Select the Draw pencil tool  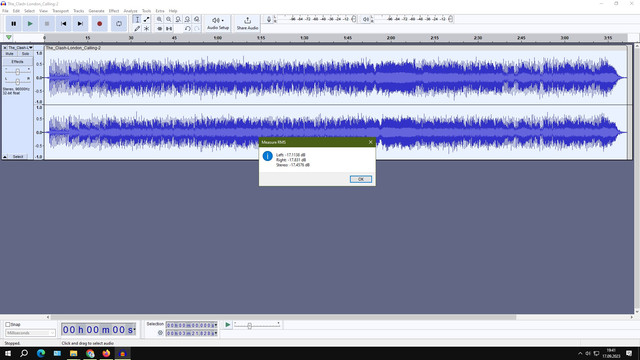click(137, 29)
